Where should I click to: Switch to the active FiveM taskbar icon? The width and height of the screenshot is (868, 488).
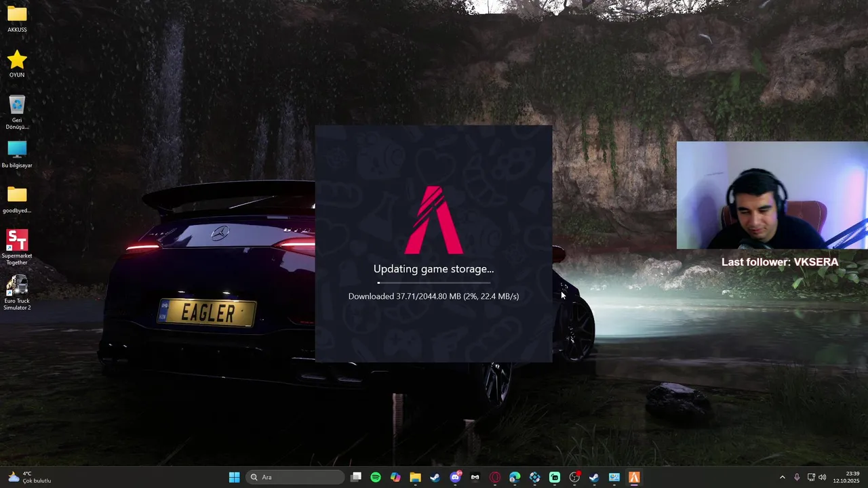pyautogui.click(x=634, y=477)
